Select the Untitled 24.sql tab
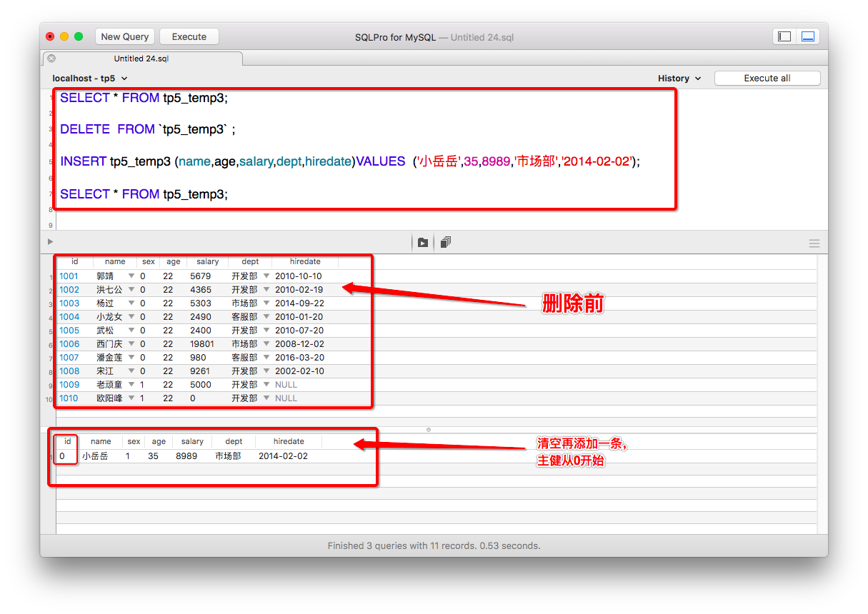 [x=141, y=59]
